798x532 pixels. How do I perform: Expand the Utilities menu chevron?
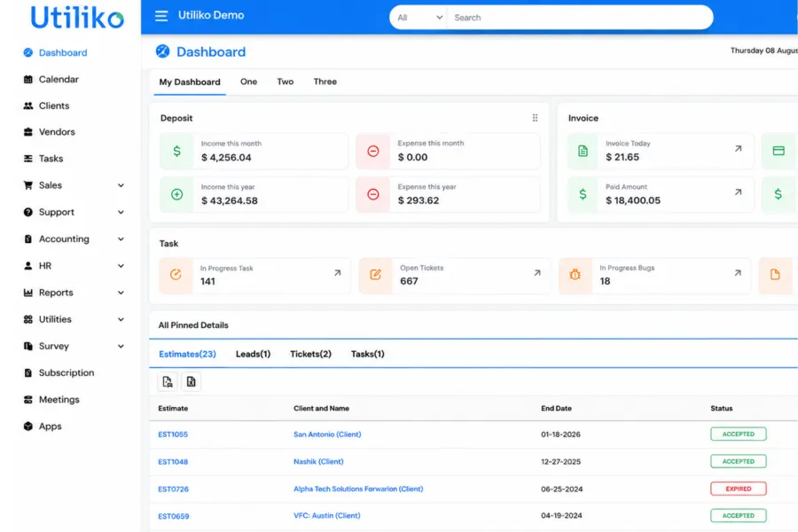pos(121,319)
